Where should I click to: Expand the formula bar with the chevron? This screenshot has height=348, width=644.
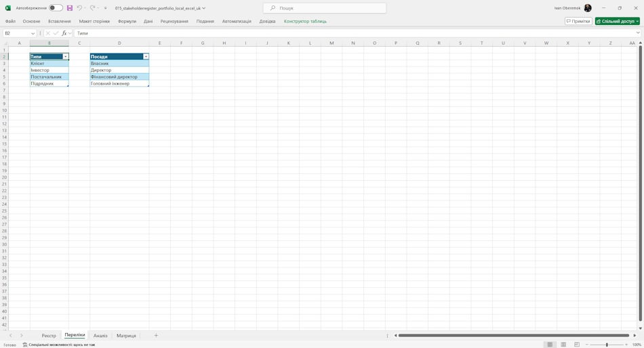[638, 33]
